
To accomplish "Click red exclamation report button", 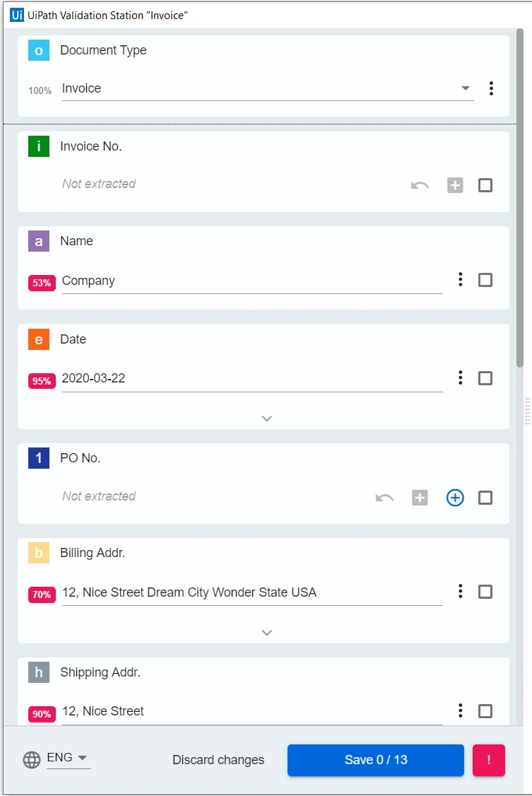I will click(x=488, y=760).
